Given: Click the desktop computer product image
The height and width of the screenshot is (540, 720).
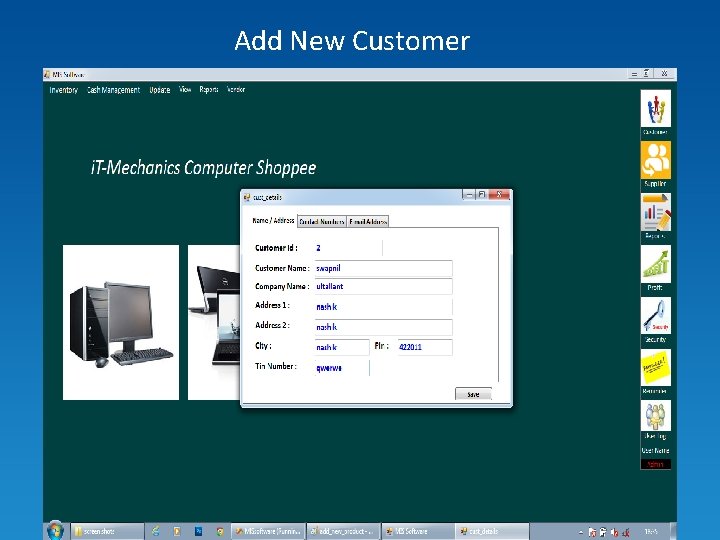Looking at the screenshot, I should coord(121,322).
